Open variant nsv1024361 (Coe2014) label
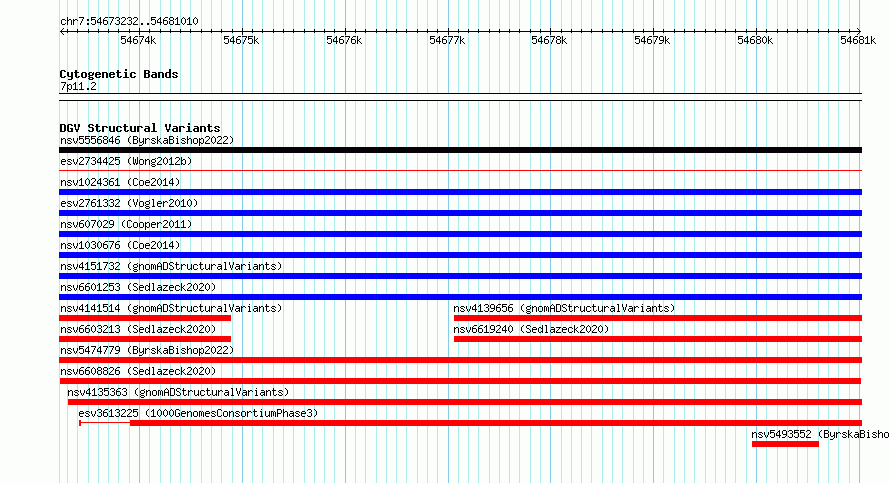This screenshot has height=483, width=890. [120, 182]
